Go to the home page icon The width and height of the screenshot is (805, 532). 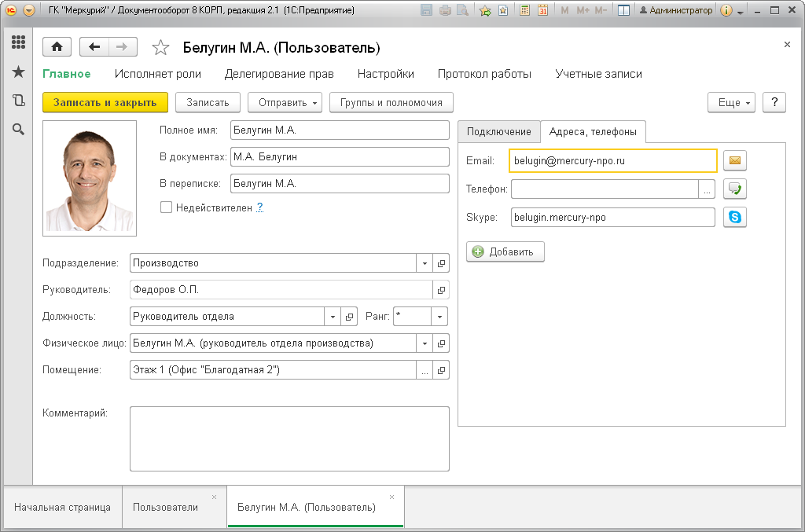pos(57,47)
